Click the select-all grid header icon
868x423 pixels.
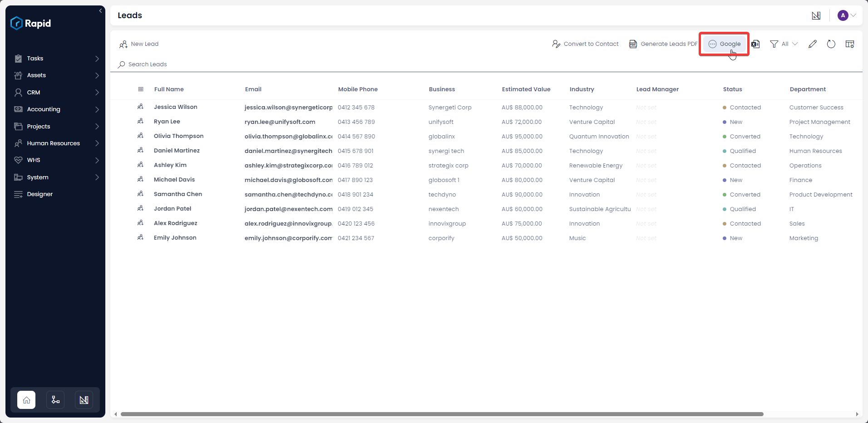click(x=141, y=89)
